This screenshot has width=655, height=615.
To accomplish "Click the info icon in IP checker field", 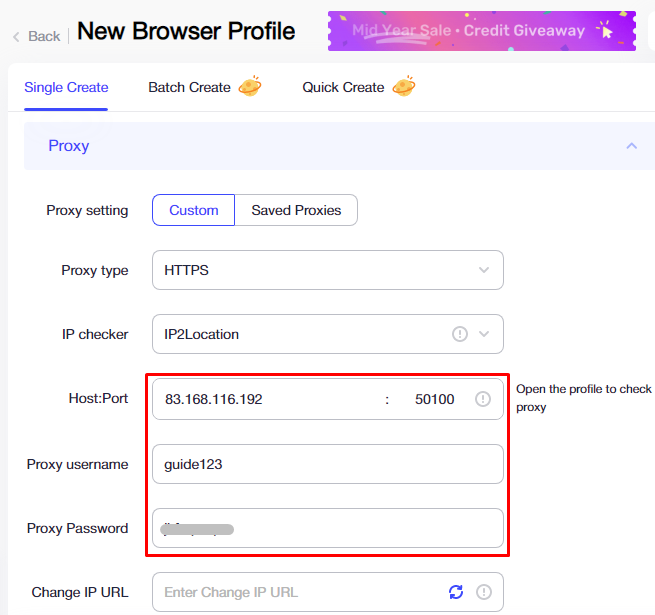I will tap(460, 334).
